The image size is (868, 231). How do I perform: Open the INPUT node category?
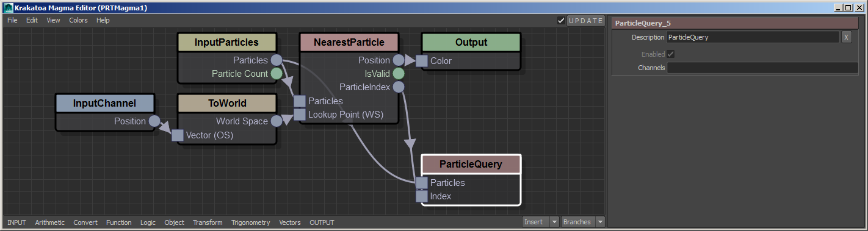click(16, 222)
